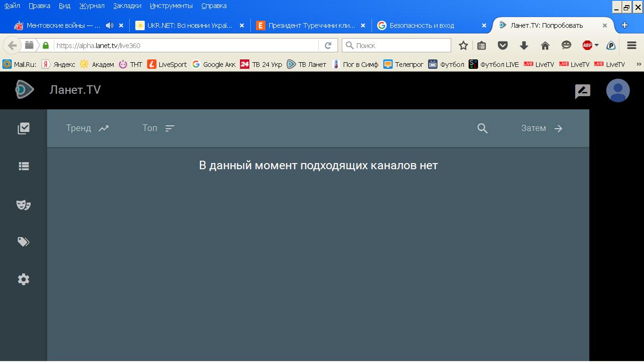The image size is (644, 362).
Task: Show hidden bookmarks with overflow chevron
Action: 639,64
